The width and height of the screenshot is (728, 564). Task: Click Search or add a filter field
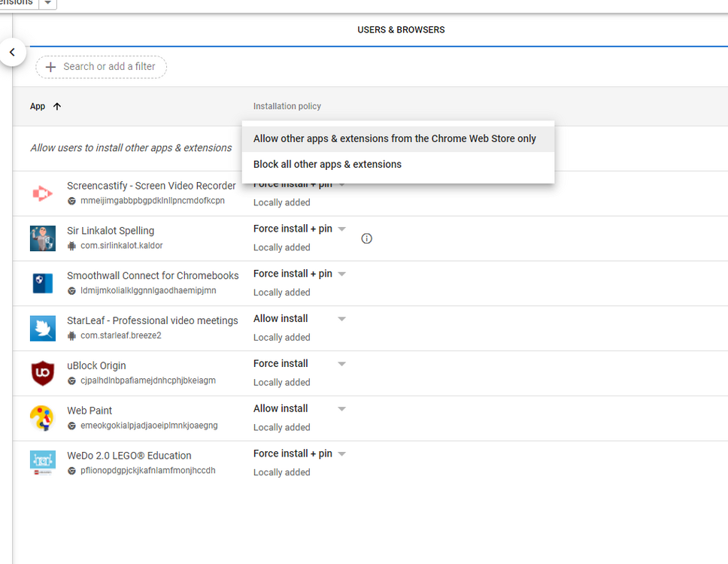click(x=102, y=67)
